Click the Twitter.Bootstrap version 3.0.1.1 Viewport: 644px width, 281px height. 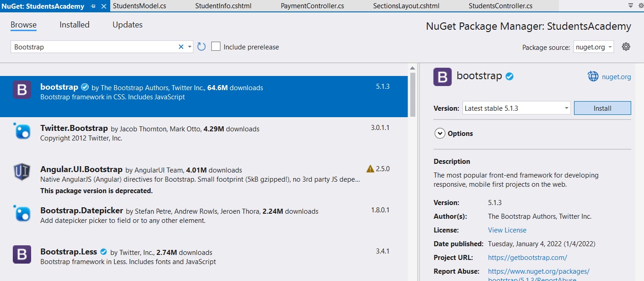click(380, 128)
